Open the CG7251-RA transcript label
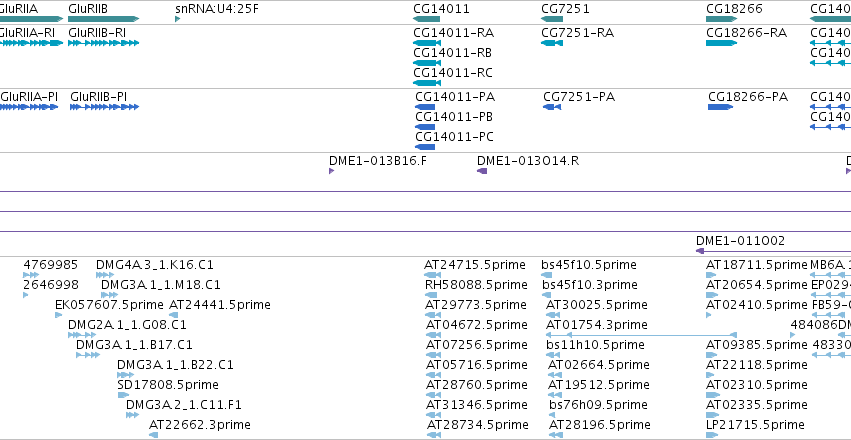Image resolution: width=851 pixels, height=440 pixels. click(x=577, y=33)
